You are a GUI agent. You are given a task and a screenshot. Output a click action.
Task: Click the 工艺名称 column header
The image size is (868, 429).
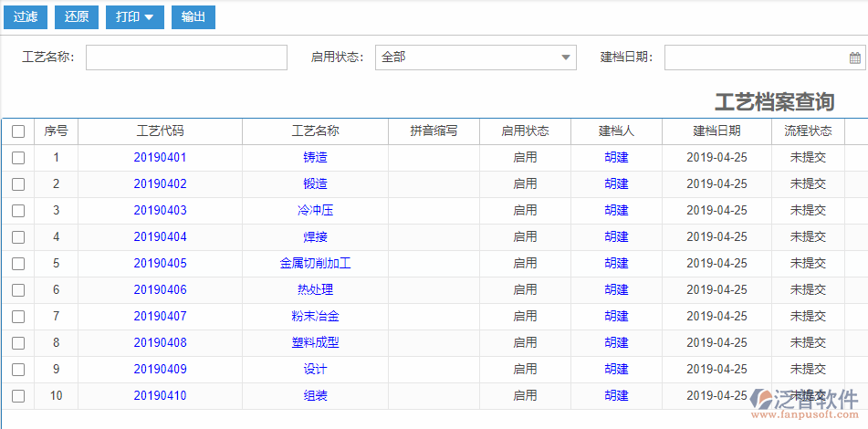coord(316,131)
